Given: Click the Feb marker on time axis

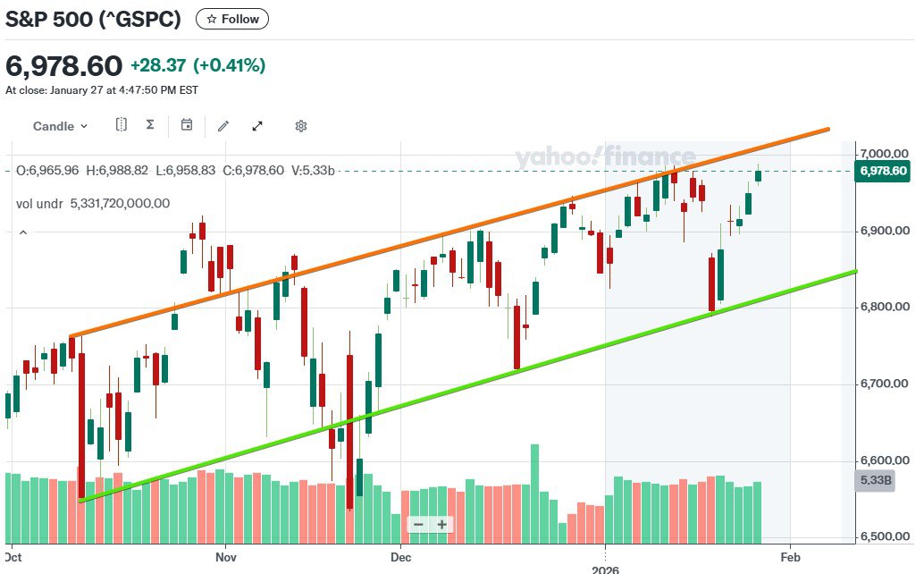Looking at the screenshot, I should coord(790,556).
